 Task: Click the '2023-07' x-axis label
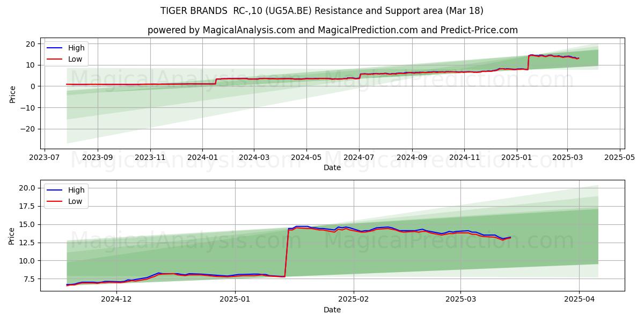45,158
